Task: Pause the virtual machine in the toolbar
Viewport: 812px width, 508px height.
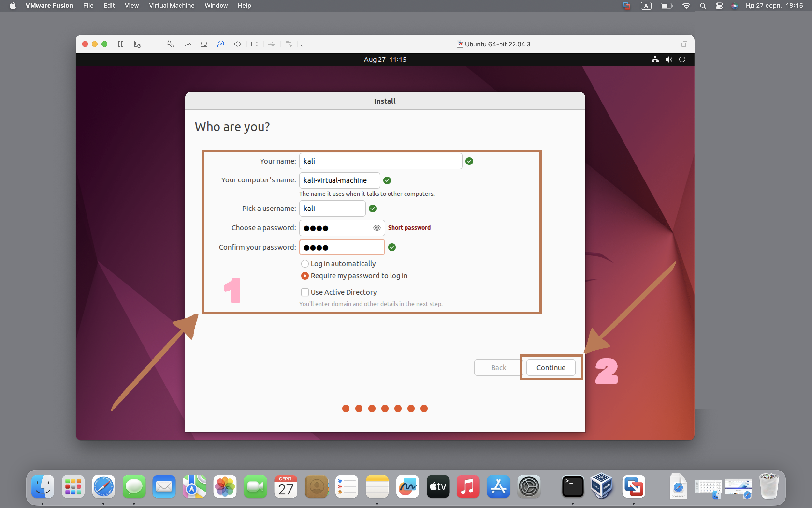Action: tap(121, 44)
